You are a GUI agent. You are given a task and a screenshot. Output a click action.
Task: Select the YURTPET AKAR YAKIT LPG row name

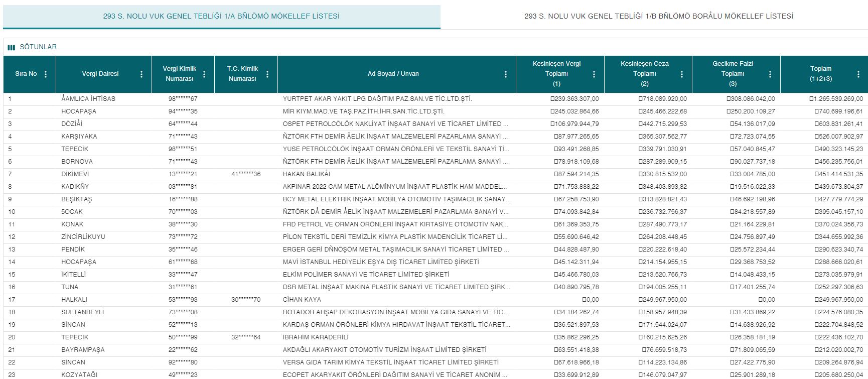377,99
